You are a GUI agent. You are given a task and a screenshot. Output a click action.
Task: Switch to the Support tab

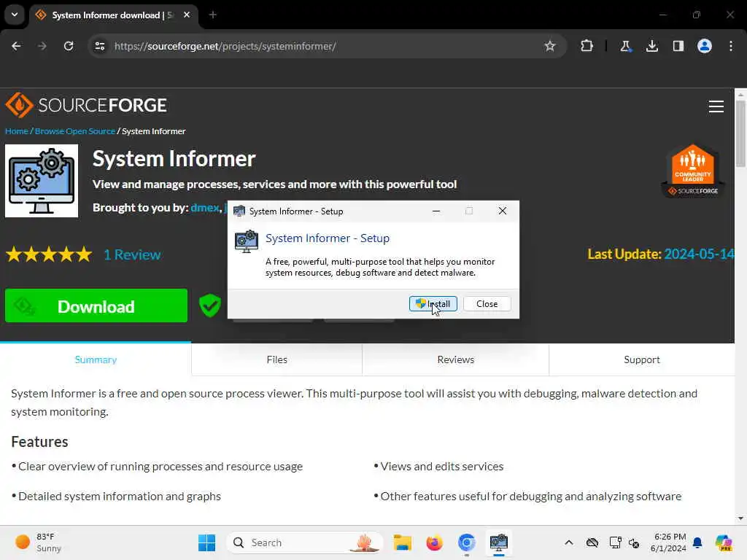pyautogui.click(x=642, y=359)
